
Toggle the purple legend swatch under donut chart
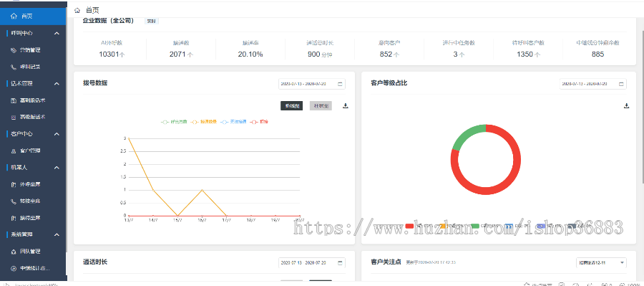click(542, 226)
